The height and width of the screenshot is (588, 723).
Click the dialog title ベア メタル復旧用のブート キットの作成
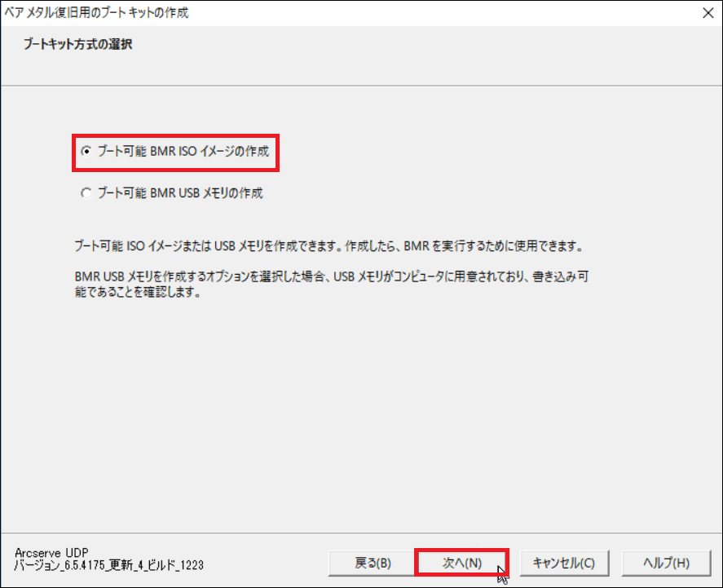tap(96, 12)
